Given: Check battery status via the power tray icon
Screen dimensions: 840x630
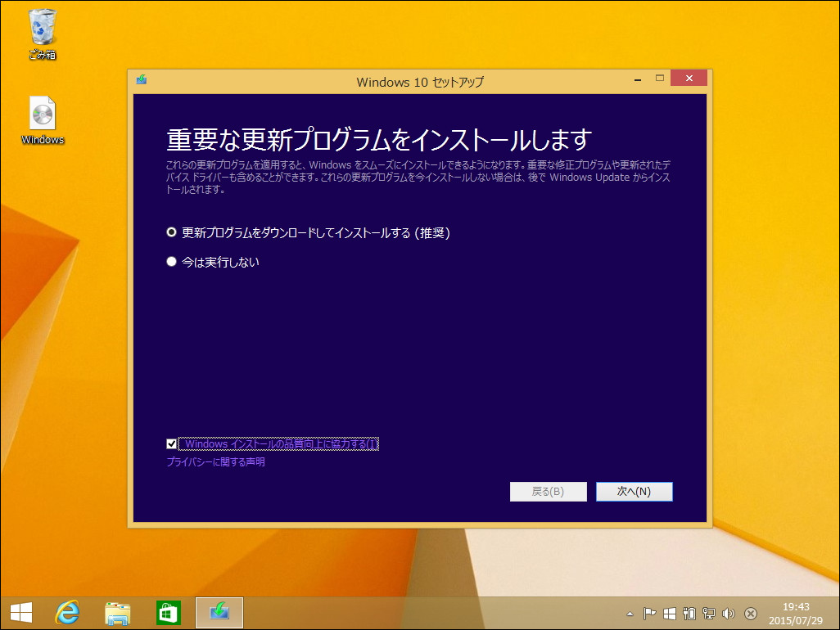Looking at the screenshot, I should 689,614.
